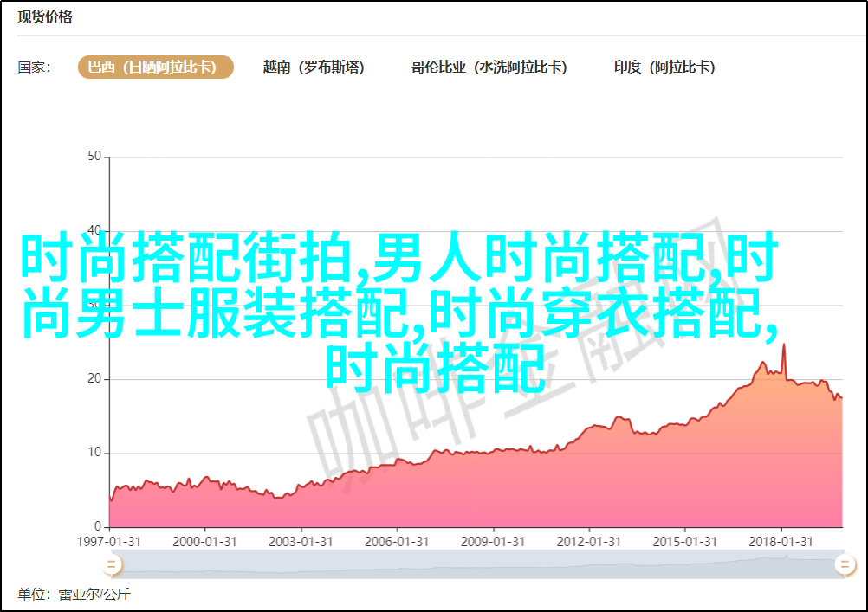Select the 印度（阿拉比卡）country tab

[x=664, y=68]
